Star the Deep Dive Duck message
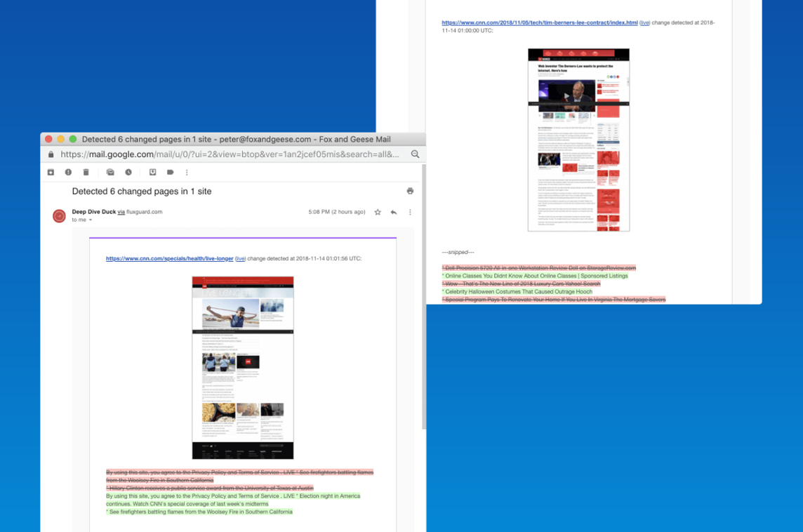Image resolution: width=803 pixels, height=532 pixels. [378, 212]
